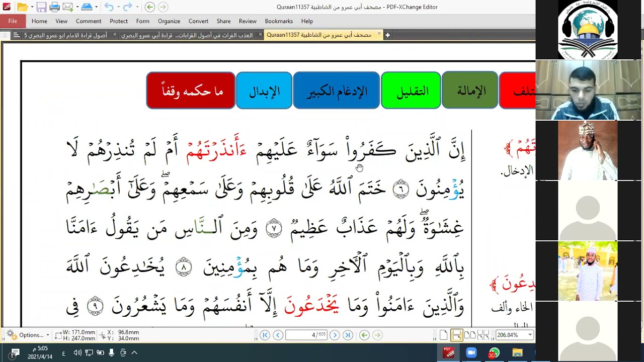Viewport: 644px width, 362px height.
Task: Open the Help ribbon tab
Action: tap(307, 21)
